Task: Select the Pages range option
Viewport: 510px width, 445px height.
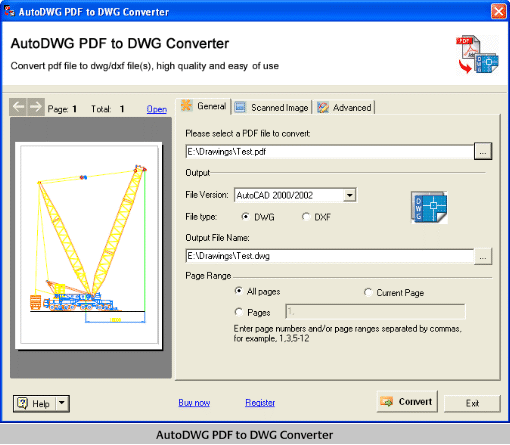Action: [x=252, y=312]
